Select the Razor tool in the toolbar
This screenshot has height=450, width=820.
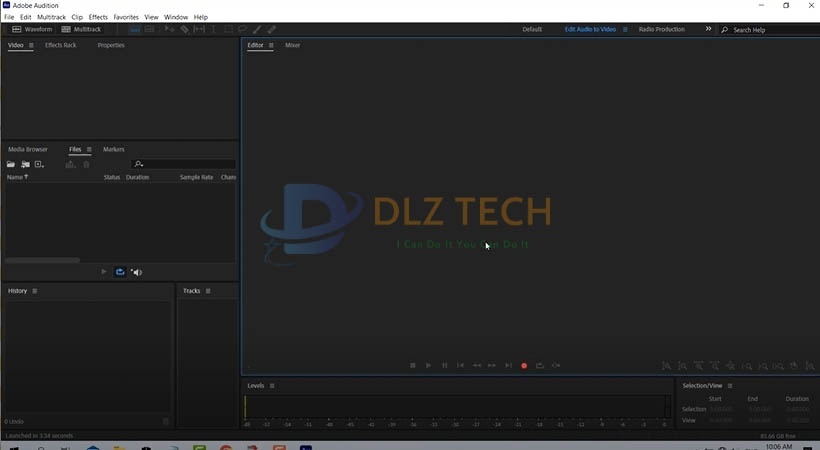185,30
